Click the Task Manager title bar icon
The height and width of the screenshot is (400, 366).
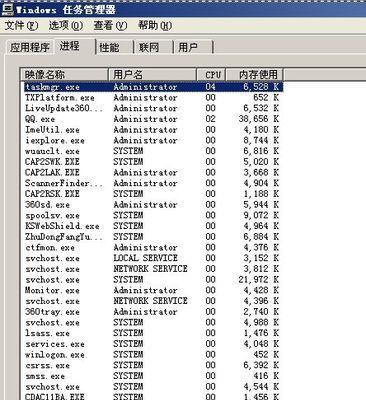click(7, 9)
